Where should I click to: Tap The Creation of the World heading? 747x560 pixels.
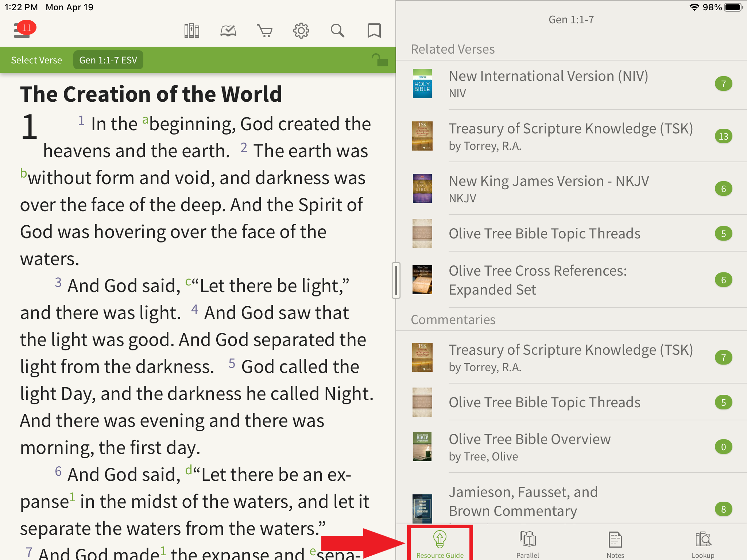tap(151, 94)
